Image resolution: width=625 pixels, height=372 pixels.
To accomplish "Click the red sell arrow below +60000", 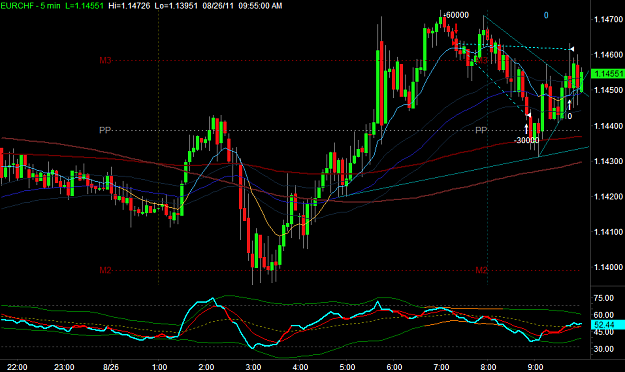I will 456,29.
